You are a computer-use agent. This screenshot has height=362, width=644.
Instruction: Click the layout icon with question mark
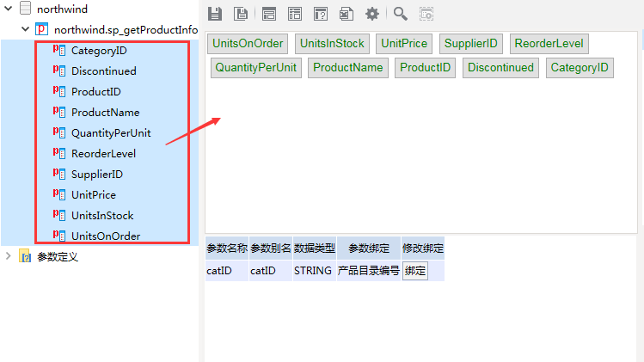tap(321, 14)
